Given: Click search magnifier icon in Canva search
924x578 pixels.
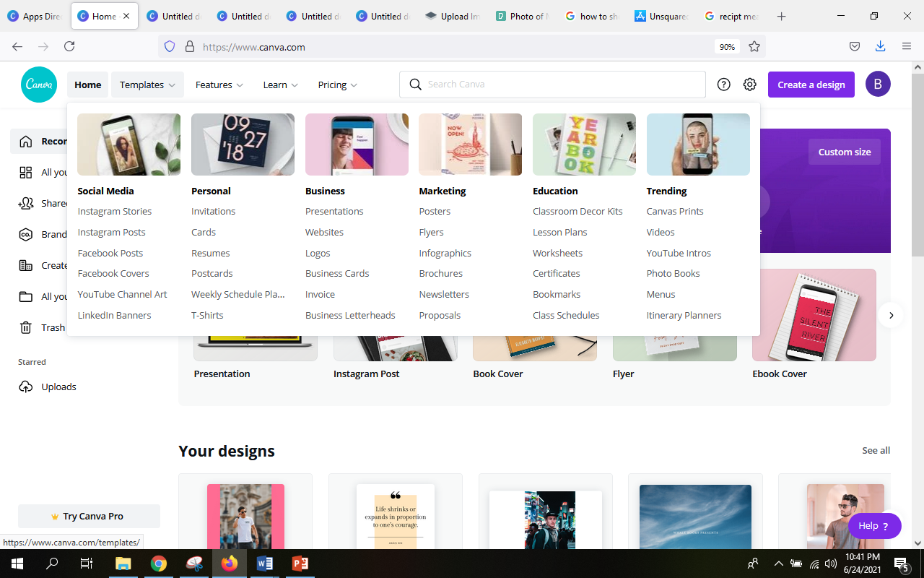Looking at the screenshot, I should [415, 85].
